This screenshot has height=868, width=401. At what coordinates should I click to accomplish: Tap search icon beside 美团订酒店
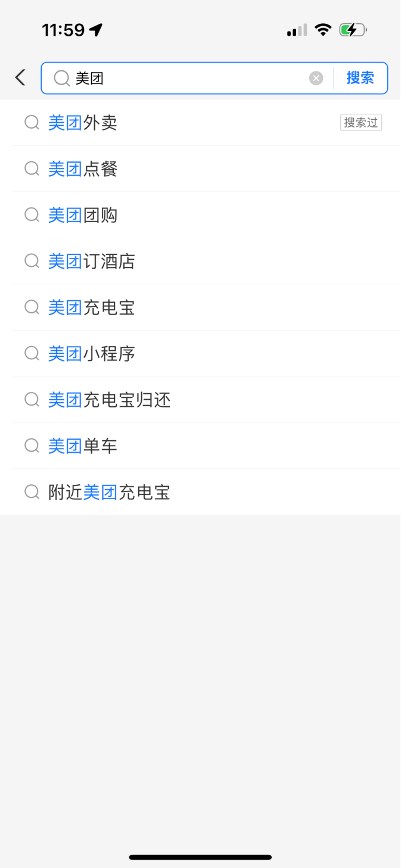click(x=32, y=262)
